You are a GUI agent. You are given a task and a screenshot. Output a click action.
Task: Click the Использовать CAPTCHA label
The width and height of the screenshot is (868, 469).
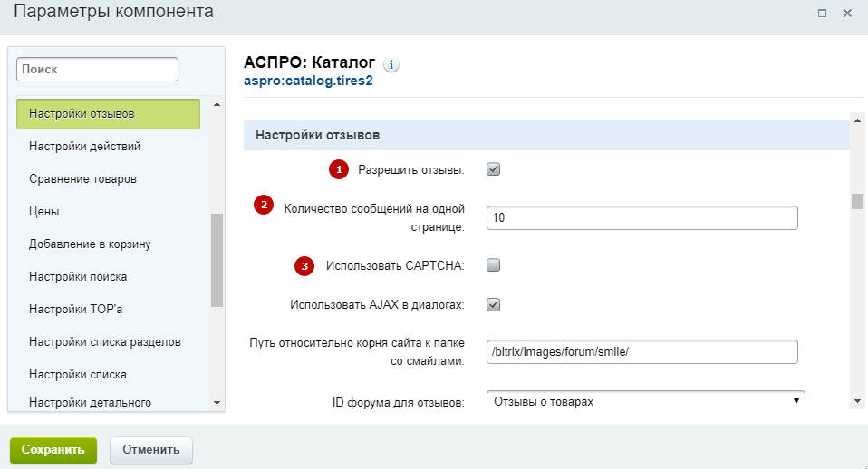(x=395, y=265)
